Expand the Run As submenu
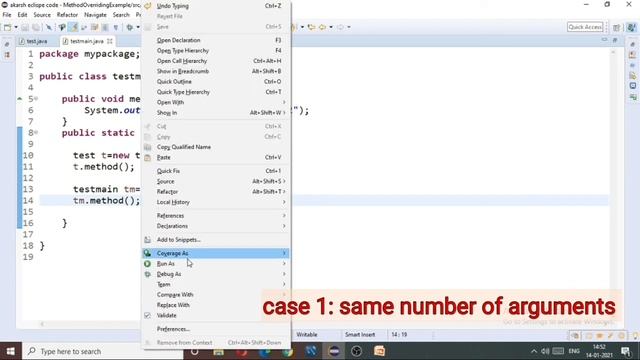This screenshot has height=360, width=640. pyautogui.click(x=216, y=264)
